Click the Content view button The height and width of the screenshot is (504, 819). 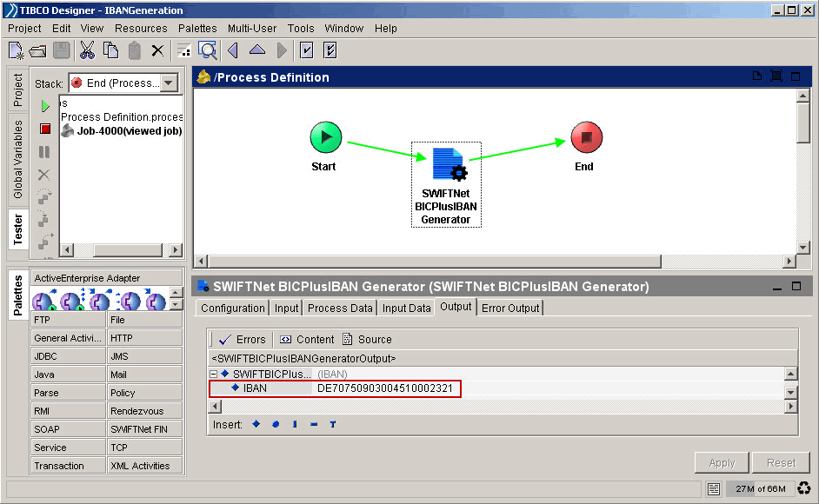click(x=307, y=340)
